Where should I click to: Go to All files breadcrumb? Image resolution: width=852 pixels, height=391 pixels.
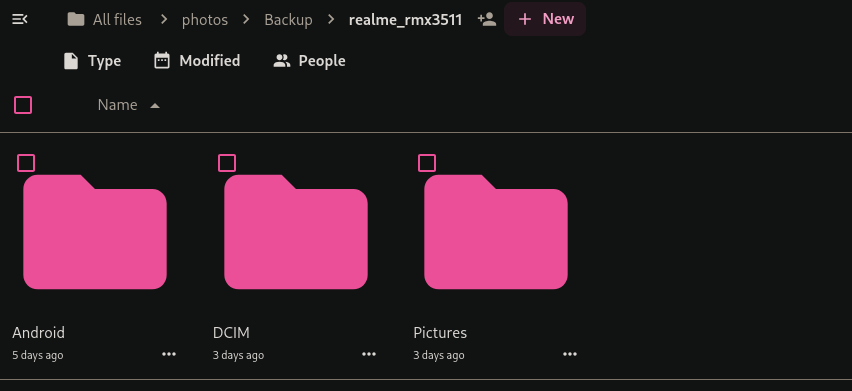104,20
